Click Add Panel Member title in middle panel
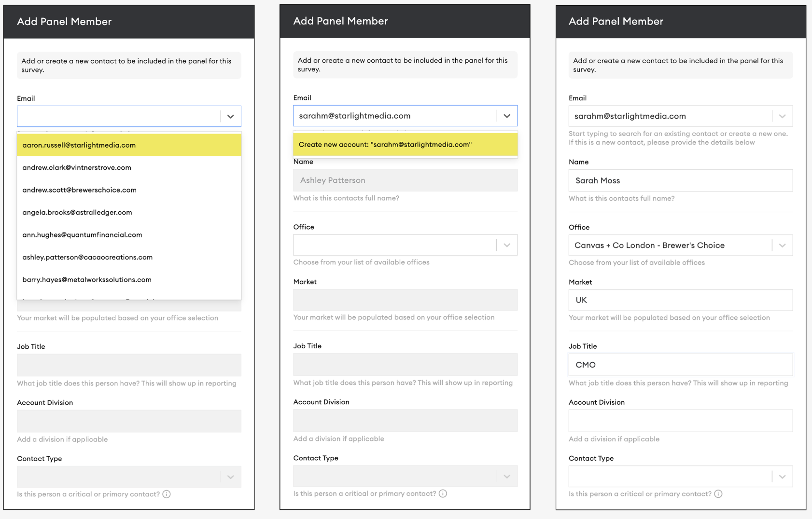The image size is (812, 519). [341, 21]
